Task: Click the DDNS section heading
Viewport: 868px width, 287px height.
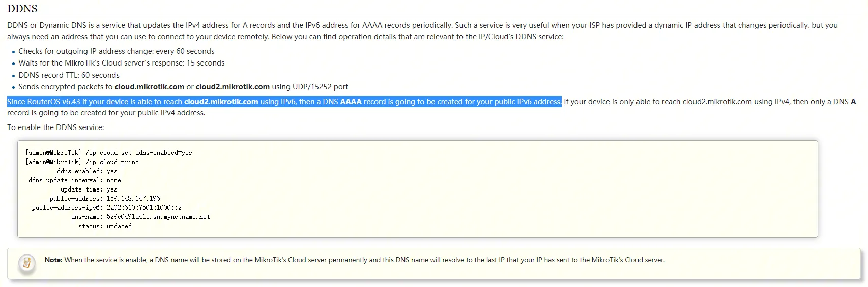Action: [22, 9]
